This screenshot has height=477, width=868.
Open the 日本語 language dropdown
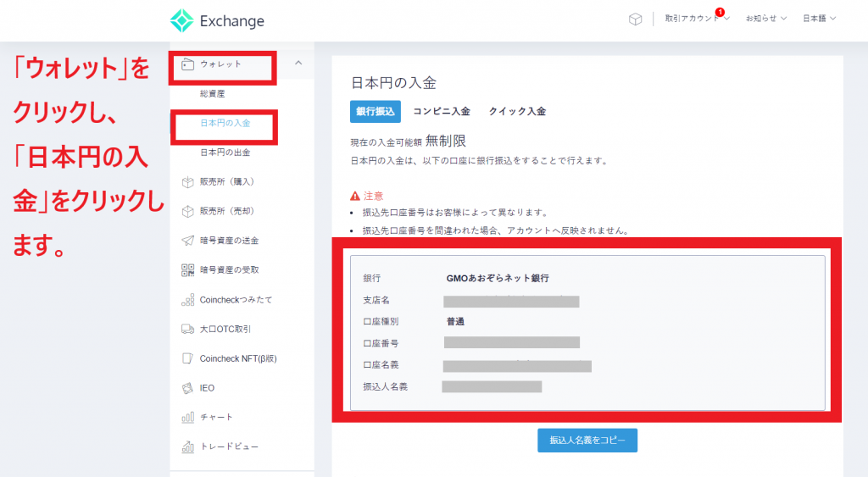[x=819, y=19]
